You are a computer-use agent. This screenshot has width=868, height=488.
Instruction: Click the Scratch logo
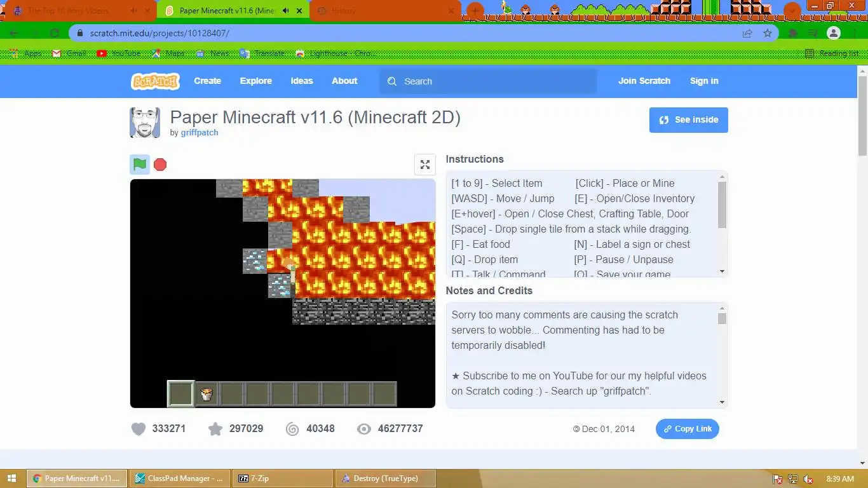pos(155,81)
